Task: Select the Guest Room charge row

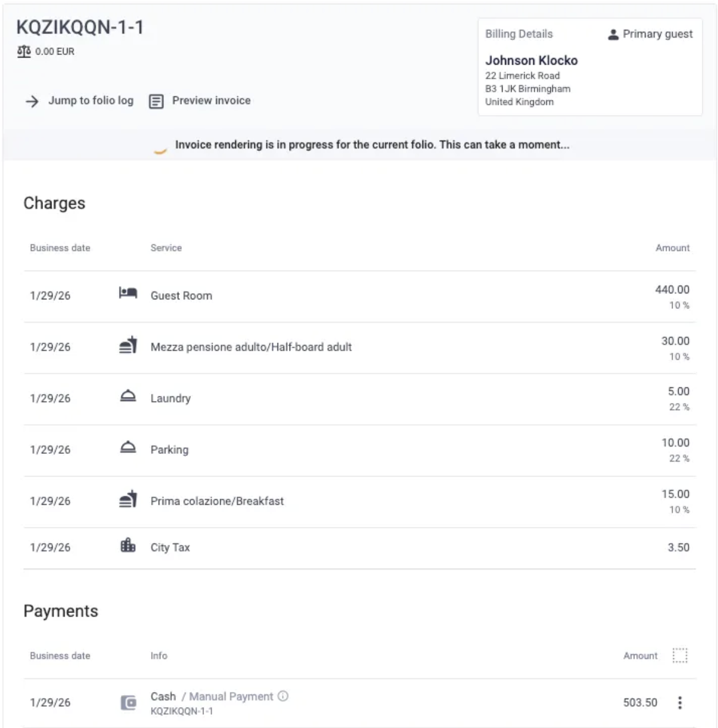Action: pos(360,296)
